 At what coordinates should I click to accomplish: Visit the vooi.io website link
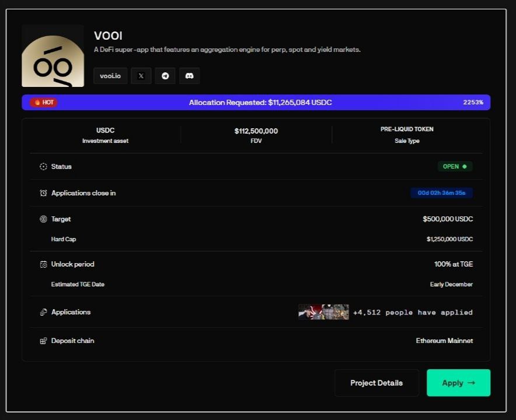coord(110,76)
